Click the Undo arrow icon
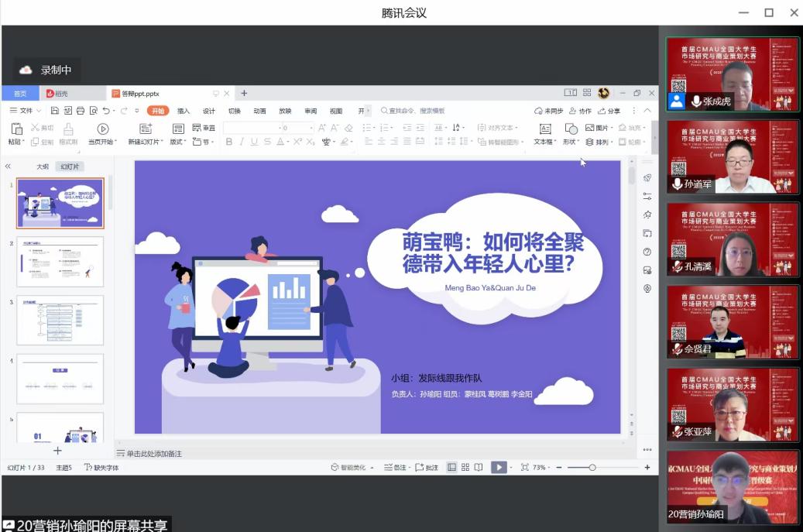Viewport: 803px width, 532px height. tap(107, 111)
